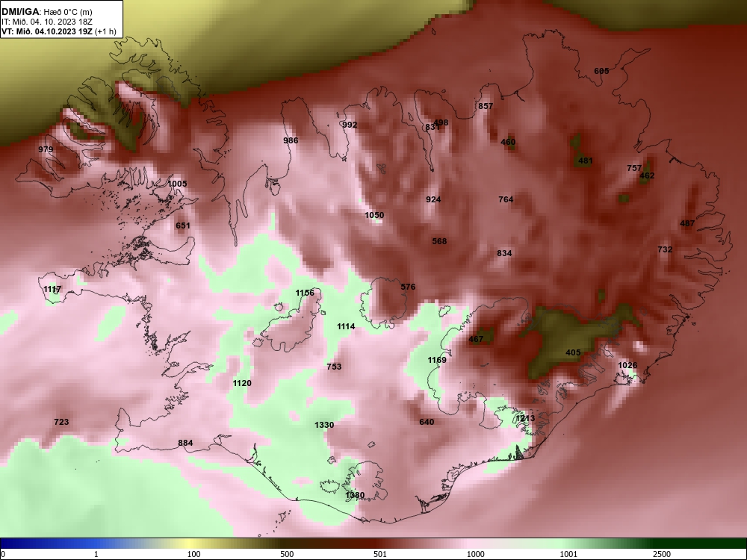Click the map value 757
This screenshot has width=747, height=560.
pyautogui.click(x=634, y=168)
